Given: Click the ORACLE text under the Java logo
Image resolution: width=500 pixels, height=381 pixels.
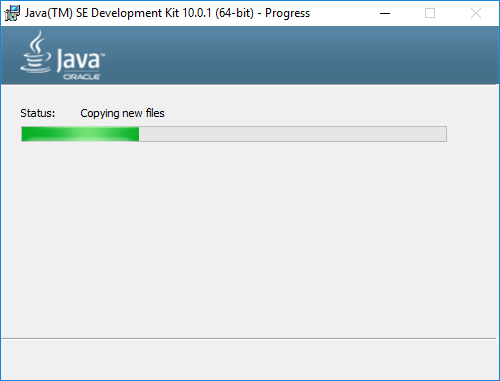Looking at the screenshot, I should point(82,77).
